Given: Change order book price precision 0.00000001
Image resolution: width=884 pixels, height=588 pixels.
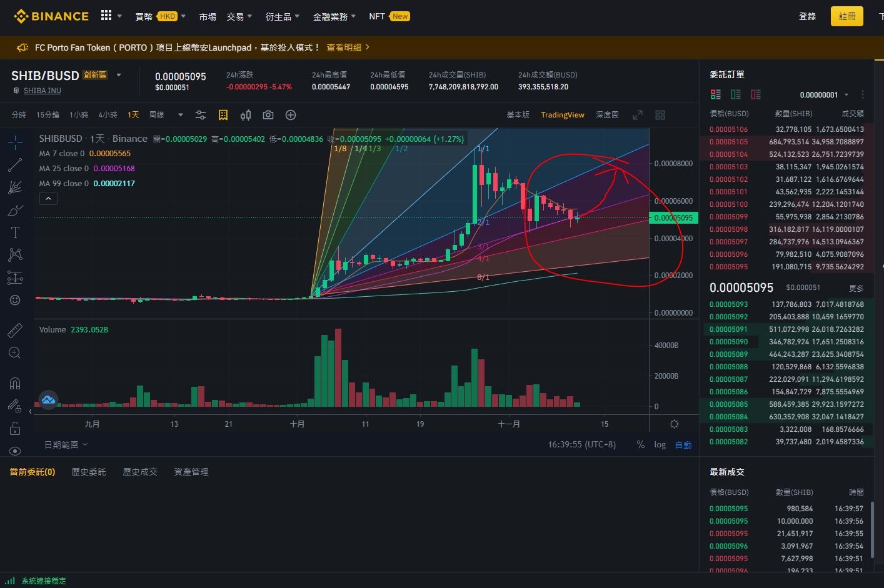Looking at the screenshot, I should coord(824,95).
